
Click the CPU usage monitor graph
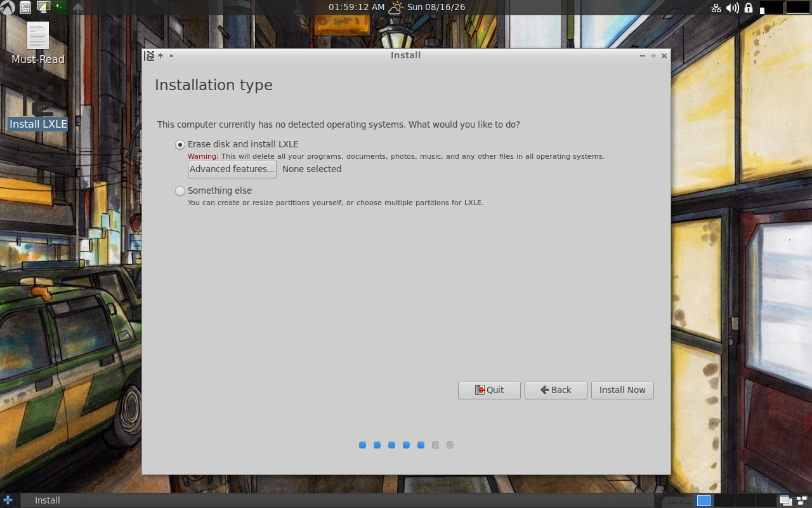point(771,8)
